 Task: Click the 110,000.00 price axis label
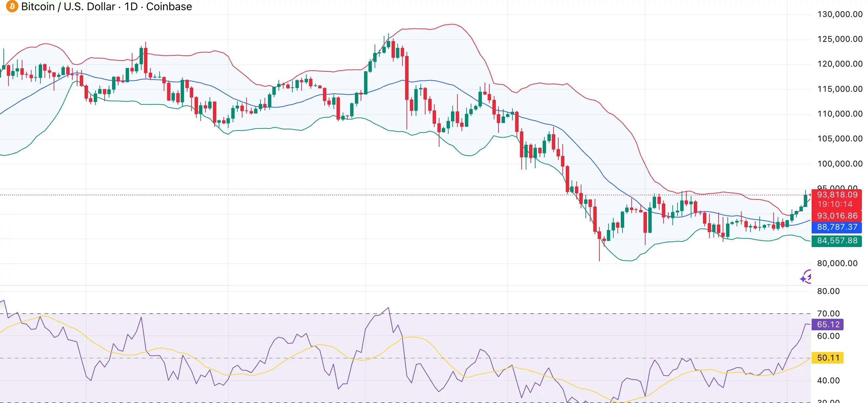click(839, 114)
